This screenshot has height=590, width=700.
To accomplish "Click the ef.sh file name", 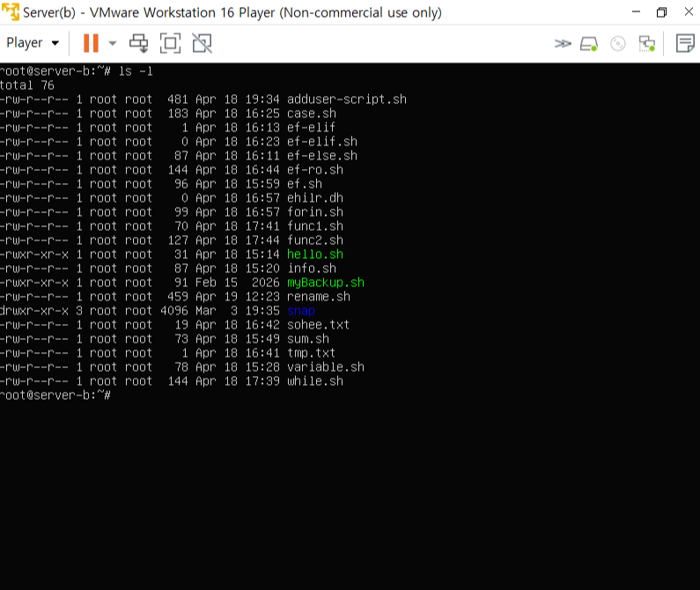I will coord(305,184).
